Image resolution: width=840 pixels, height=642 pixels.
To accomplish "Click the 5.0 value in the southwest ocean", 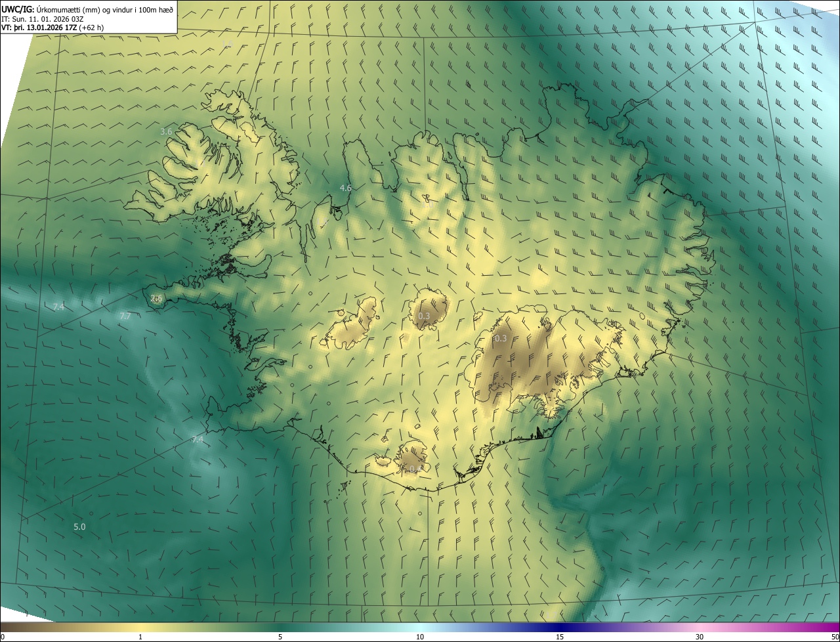I will [x=79, y=526].
